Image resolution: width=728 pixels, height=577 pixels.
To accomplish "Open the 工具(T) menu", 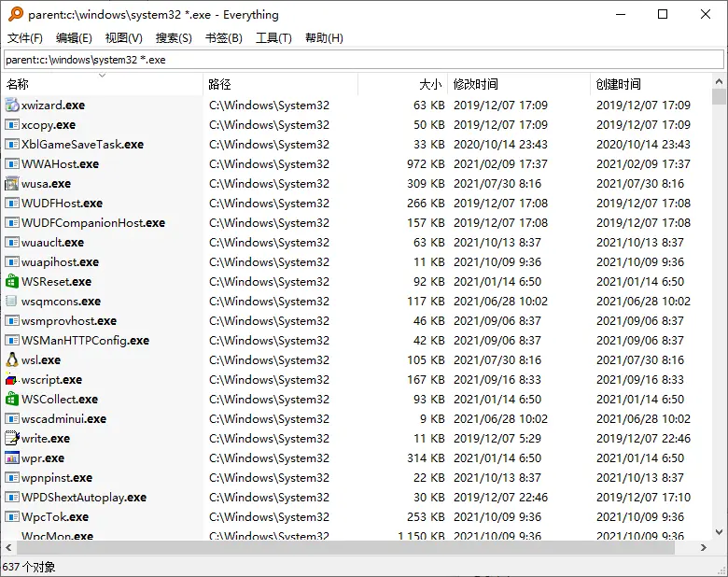I will click(x=273, y=38).
